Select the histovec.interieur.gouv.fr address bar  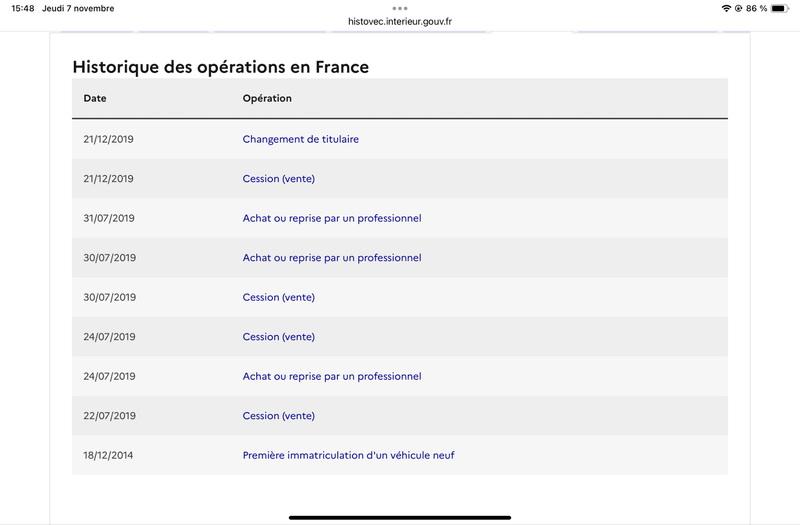400,21
